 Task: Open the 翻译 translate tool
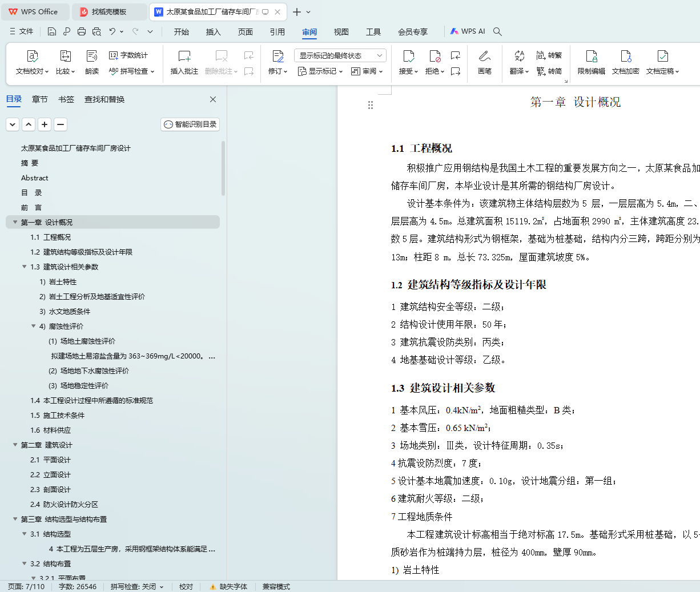click(520, 62)
